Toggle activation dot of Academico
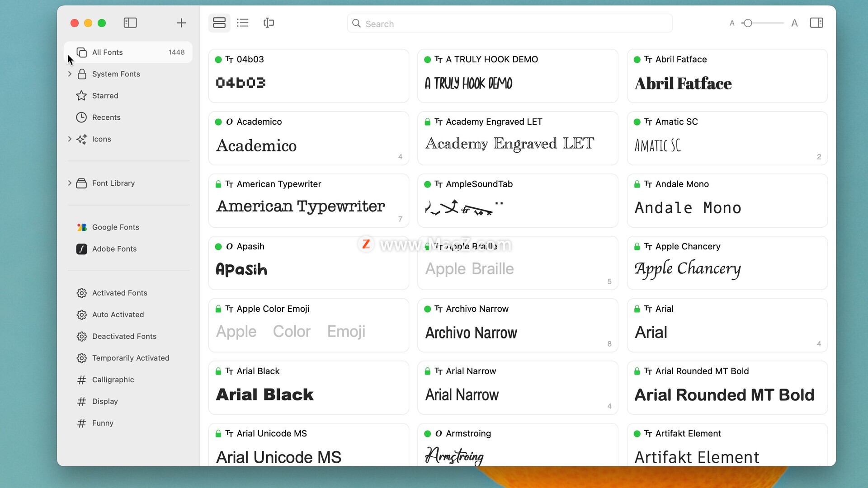Viewport: 868px width, 488px height. click(218, 122)
